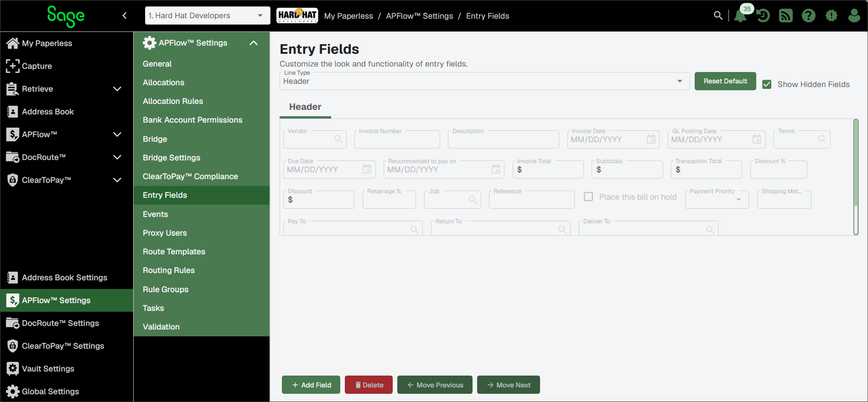This screenshot has width=868, height=402.
Task: Open the Due Date calendar picker
Action: tap(367, 169)
